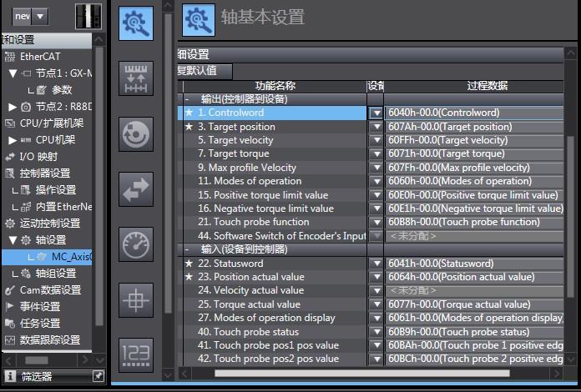This screenshot has height=392, width=581.
Task: Open the bidirectional arrows settings icon
Action: 136,189
